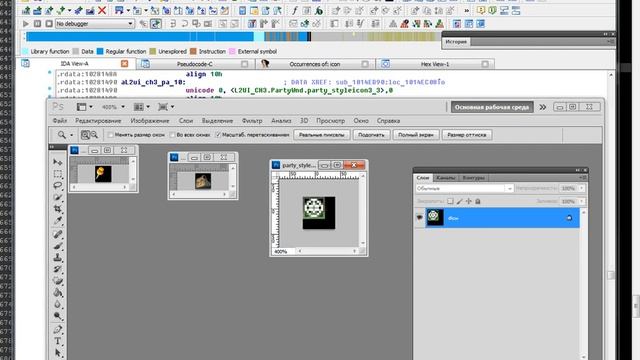Open the Layers panel options menu icon
640x360 pixels.
click(583, 178)
